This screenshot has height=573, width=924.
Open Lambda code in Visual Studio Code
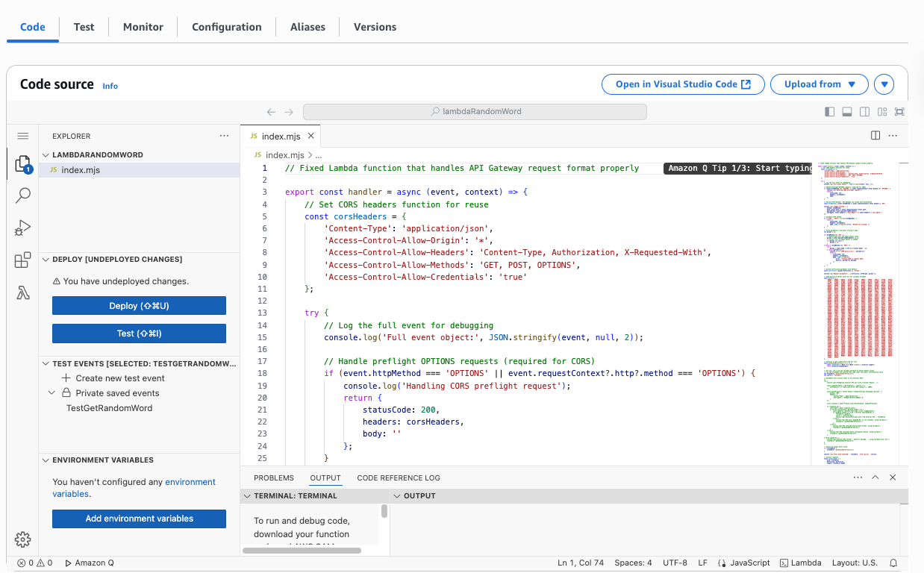tap(682, 84)
